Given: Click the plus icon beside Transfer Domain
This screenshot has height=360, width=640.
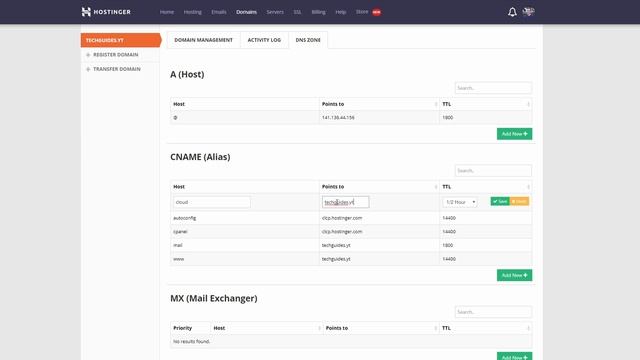Looking at the screenshot, I should [x=88, y=69].
